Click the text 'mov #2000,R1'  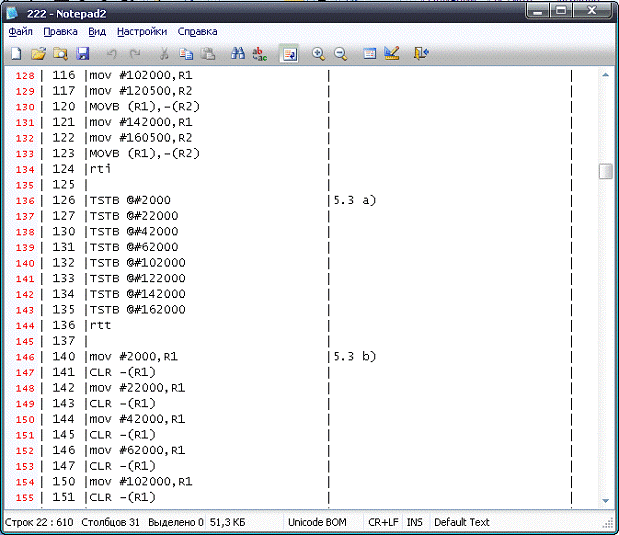(133, 357)
